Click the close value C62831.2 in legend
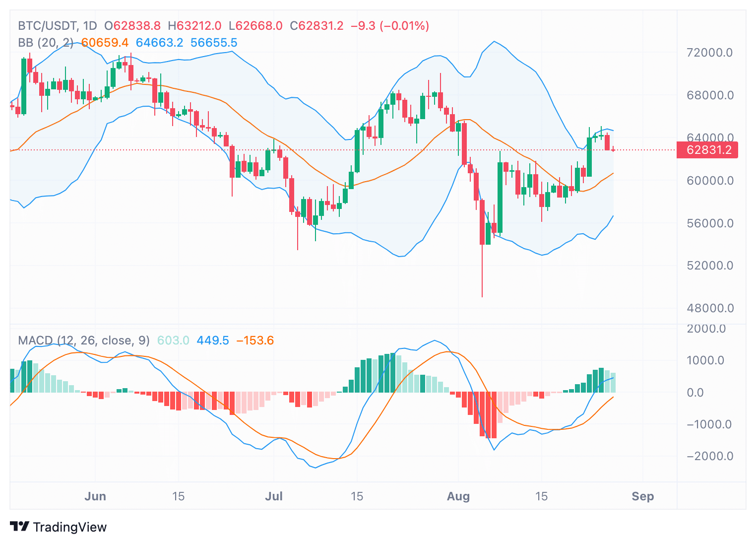The height and width of the screenshot is (544, 756). click(x=316, y=26)
